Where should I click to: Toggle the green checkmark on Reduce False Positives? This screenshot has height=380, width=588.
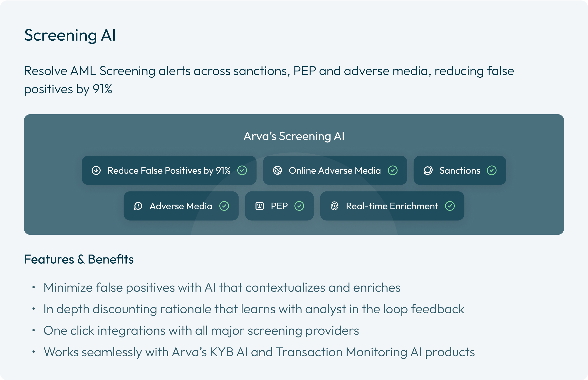coord(242,170)
